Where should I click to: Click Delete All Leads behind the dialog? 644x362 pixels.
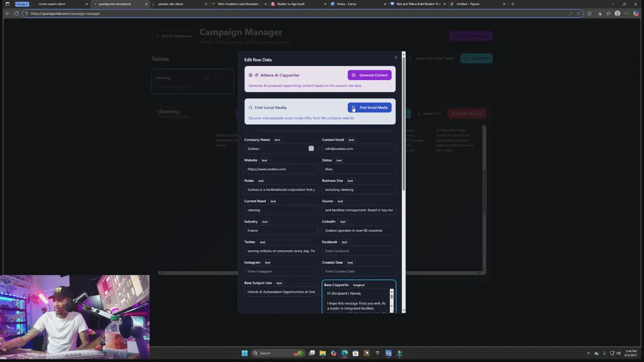tap(466, 114)
